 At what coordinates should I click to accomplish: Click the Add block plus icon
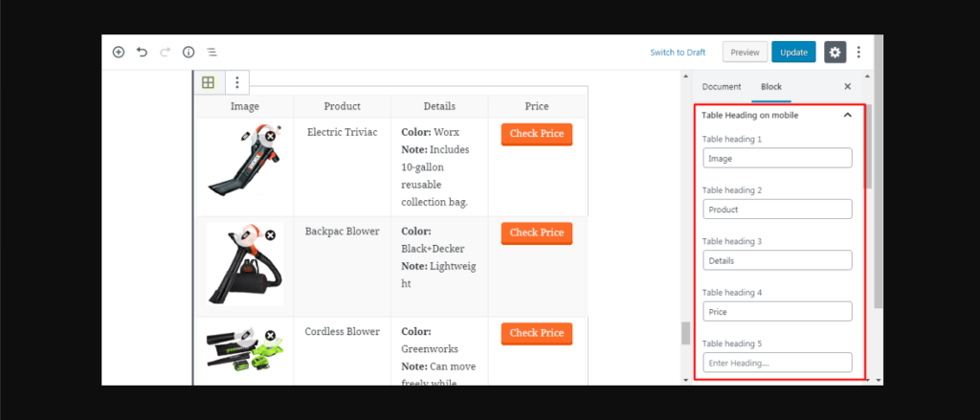[x=118, y=52]
